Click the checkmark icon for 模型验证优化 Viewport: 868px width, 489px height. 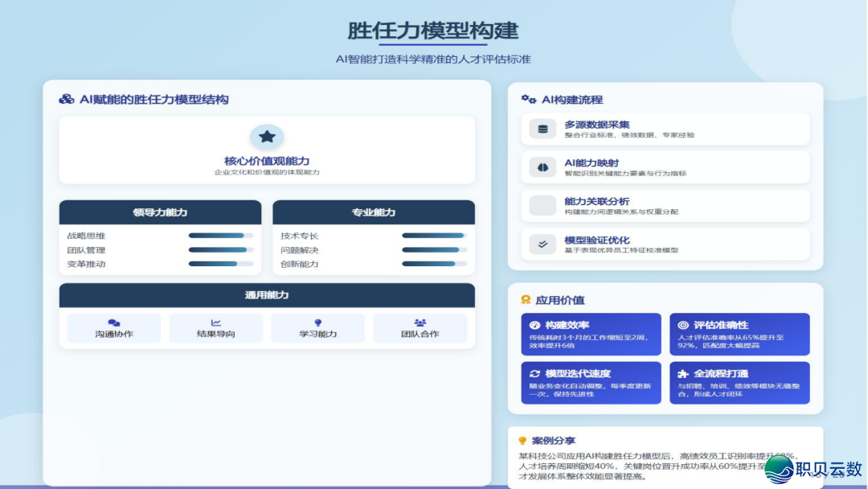click(542, 244)
